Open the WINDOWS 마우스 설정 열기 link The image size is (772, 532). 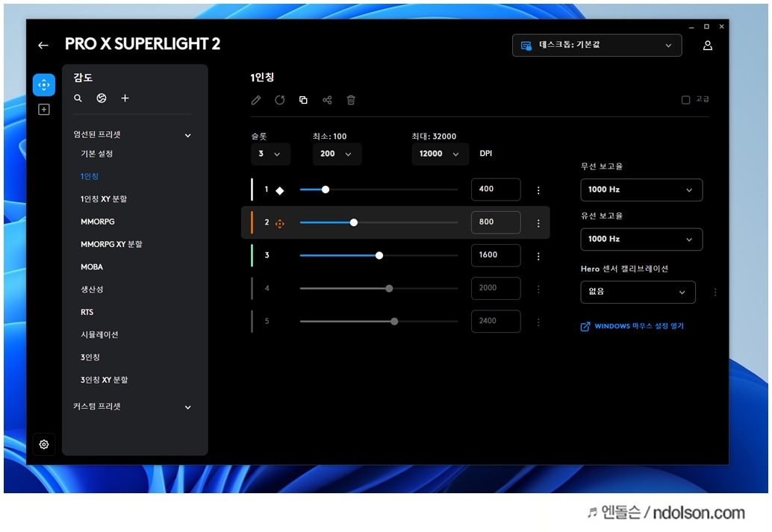pos(632,326)
